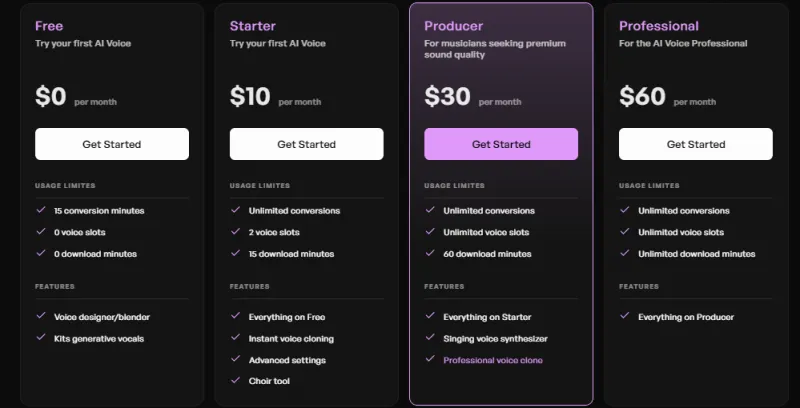Click checkmark beside Singing voice synthesizer
Image resolution: width=800 pixels, height=408 pixels.
tap(431, 338)
